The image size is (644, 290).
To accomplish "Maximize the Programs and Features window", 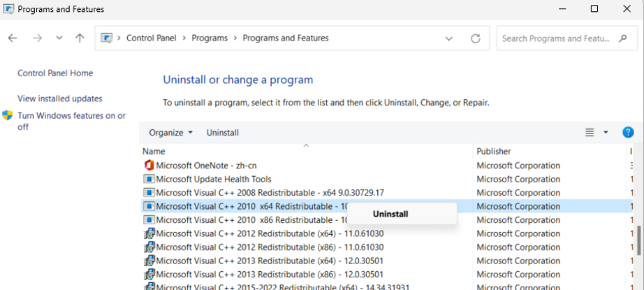I will click(x=594, y=8).
